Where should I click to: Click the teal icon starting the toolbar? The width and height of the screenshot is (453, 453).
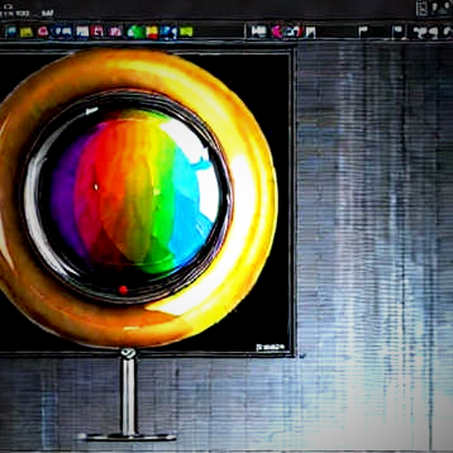[x=11, y=32]
